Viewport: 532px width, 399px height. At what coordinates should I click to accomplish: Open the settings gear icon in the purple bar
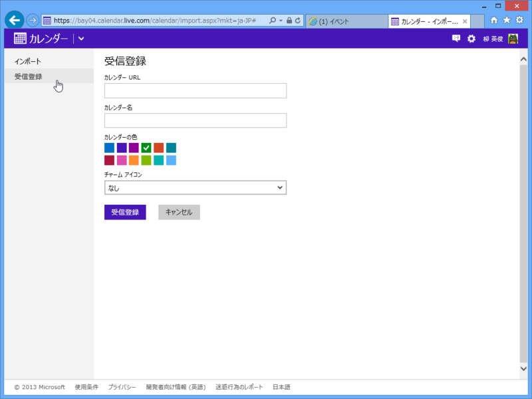pos(471,39)
